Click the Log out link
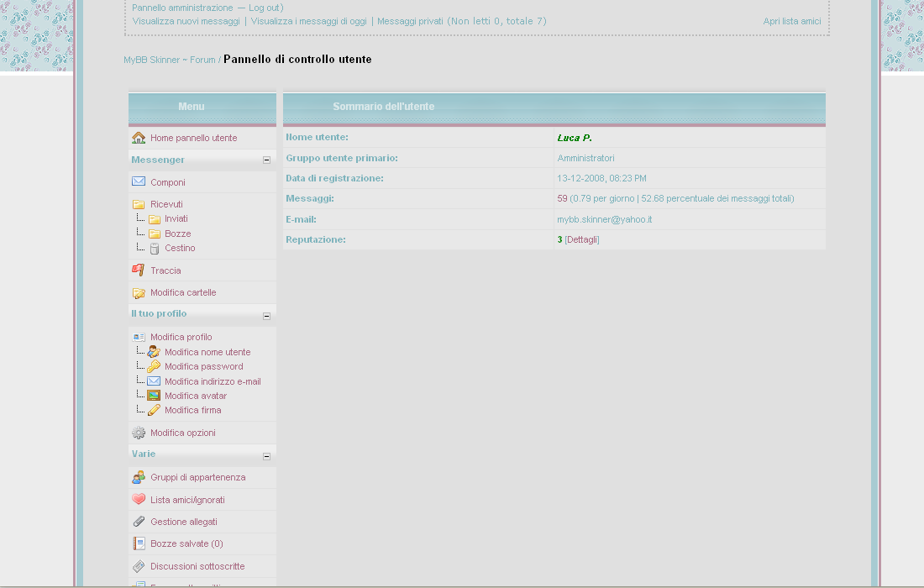Image resolution: width=924 pixels, height=588 pixels. point(265,8)
